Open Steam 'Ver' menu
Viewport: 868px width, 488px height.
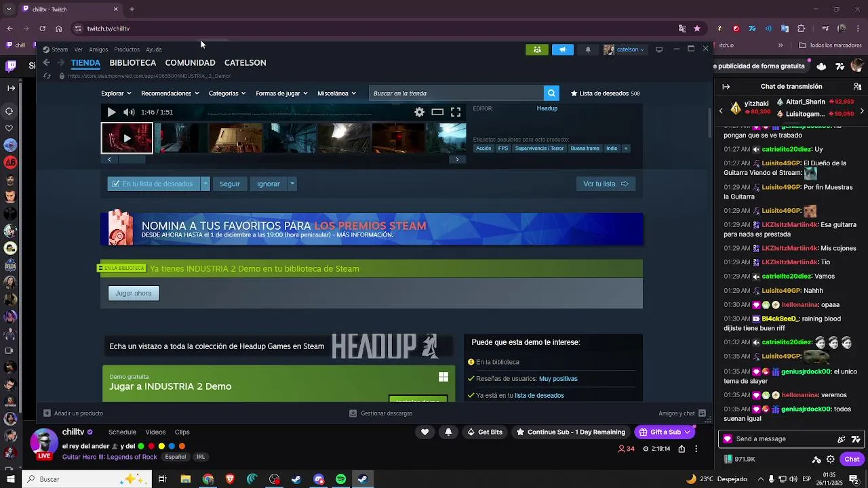point(79,49)
